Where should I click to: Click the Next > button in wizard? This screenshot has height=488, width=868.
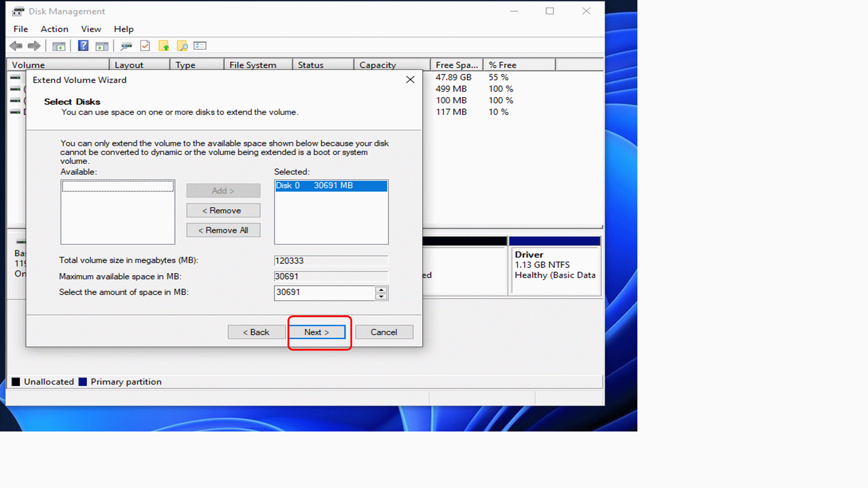[x=317, y=332]
